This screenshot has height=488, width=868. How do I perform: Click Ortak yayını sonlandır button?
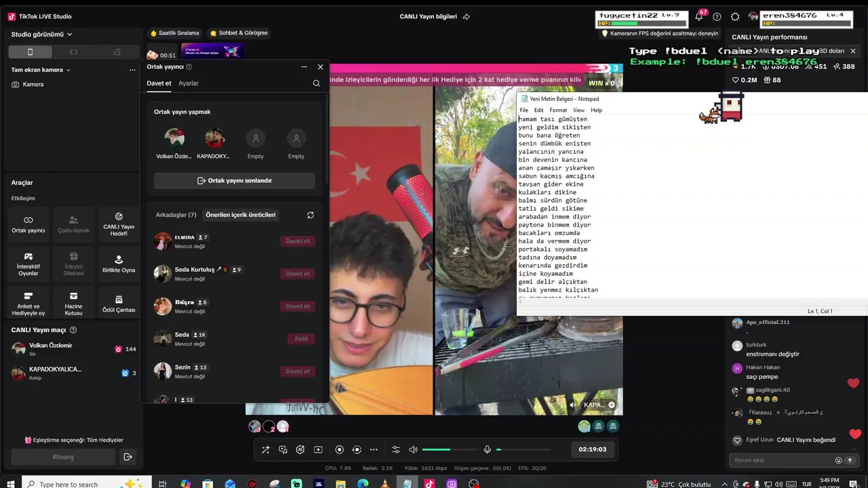click(x=235, y=181)
